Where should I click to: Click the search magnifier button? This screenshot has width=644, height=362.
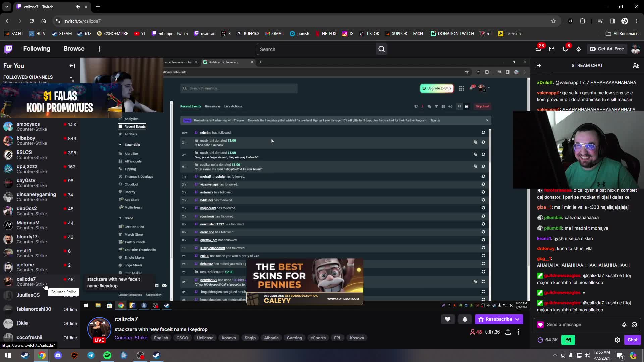click(381, 49)
